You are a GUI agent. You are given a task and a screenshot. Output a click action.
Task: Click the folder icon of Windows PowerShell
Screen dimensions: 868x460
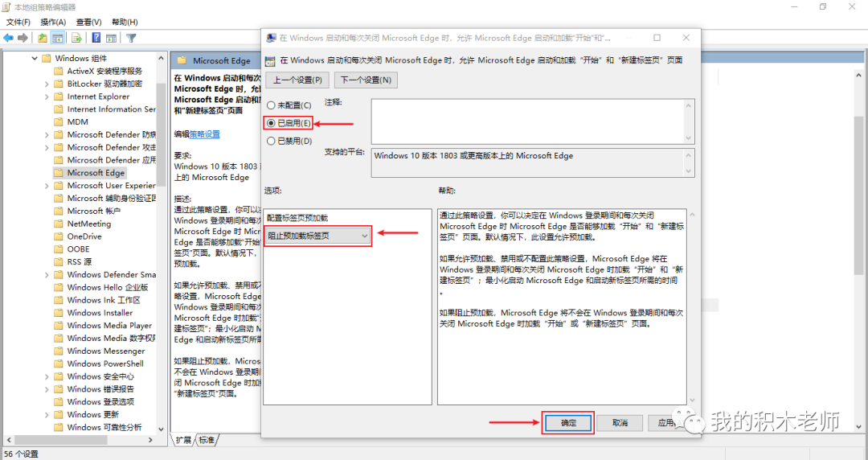(x=58, y=364)
